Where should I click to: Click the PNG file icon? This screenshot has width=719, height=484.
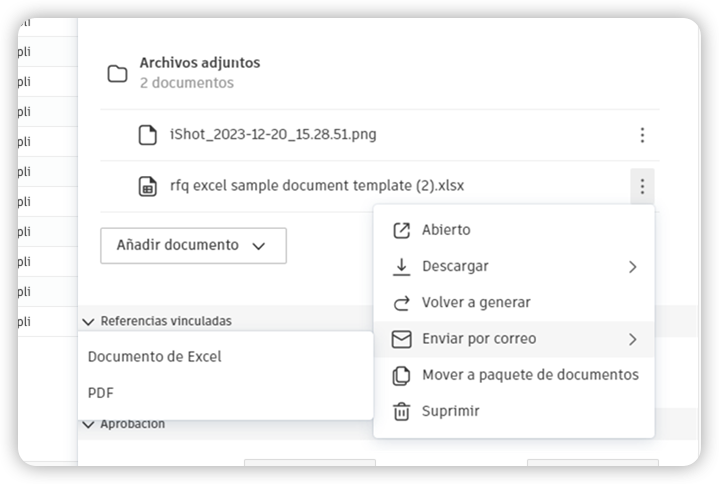tap(148, 135)
